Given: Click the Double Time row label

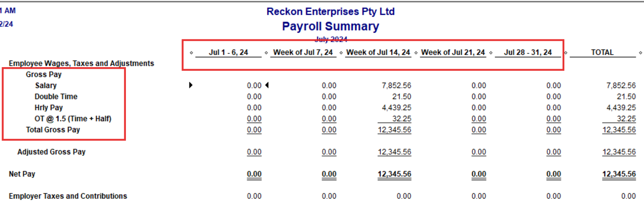Looking at the screenshot, I should (56, 97).
